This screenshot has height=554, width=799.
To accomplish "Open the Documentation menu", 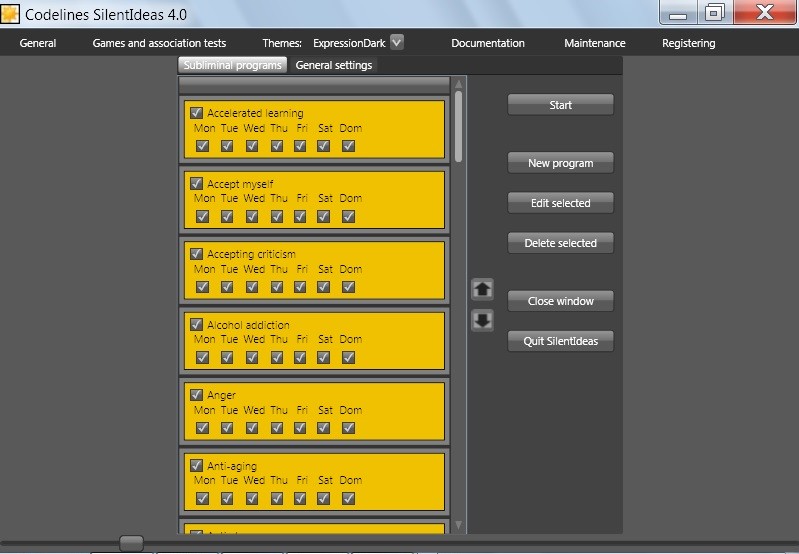I will point(488,43).
